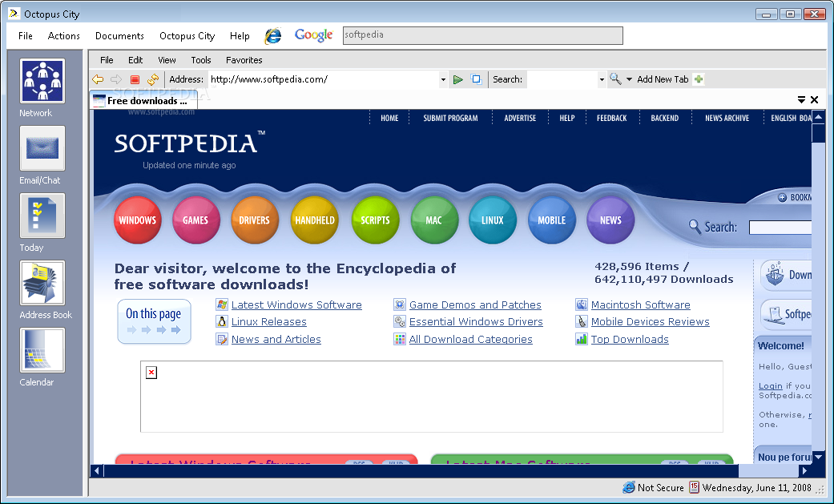834x504 pixels.
Task: Click Game Demos and Patches link
Action: [x=475, y=305]
